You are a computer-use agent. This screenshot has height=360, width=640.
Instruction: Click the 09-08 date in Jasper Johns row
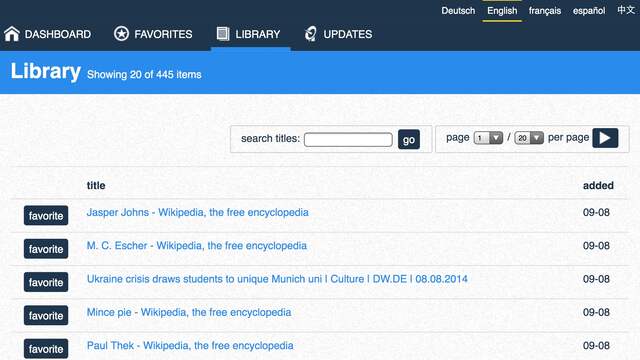tap(596, 212)
